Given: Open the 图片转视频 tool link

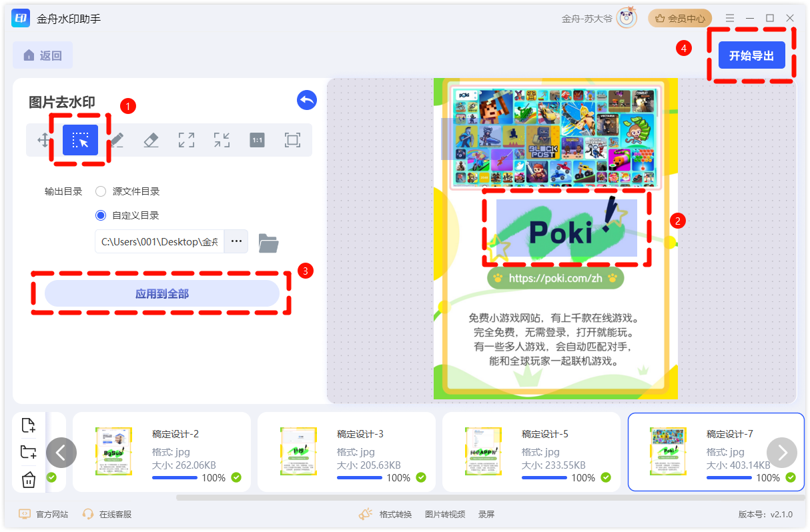Looking at the screenshot, I should click(x=445, y=514).
